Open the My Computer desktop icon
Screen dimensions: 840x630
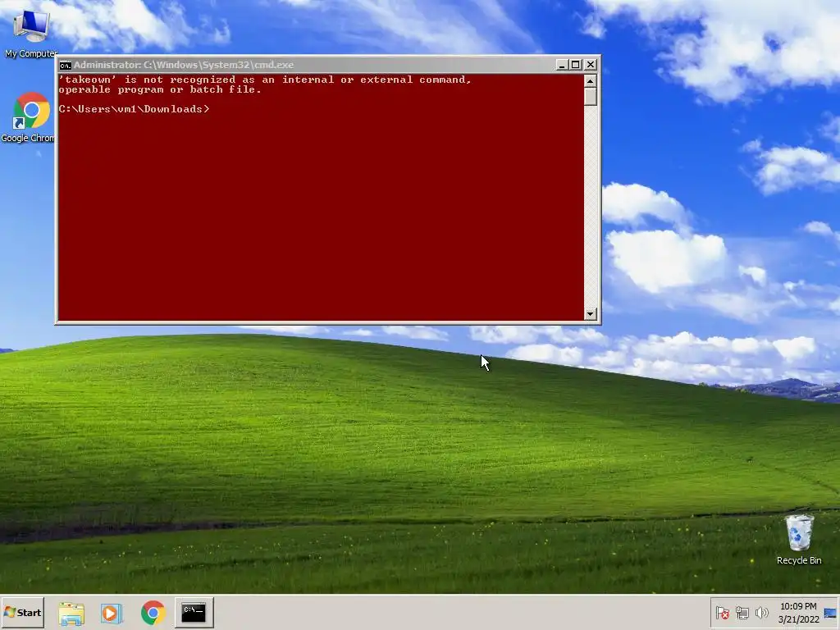coord(30,32)
